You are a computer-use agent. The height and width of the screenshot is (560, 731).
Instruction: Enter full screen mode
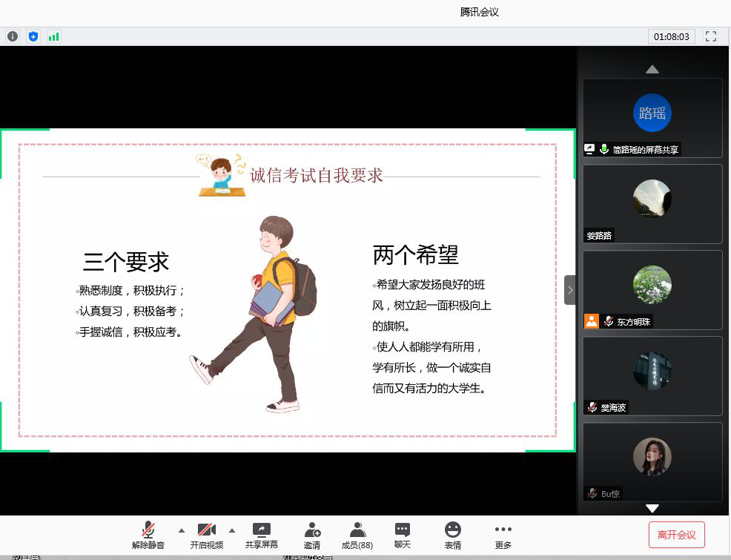[711, 36]
